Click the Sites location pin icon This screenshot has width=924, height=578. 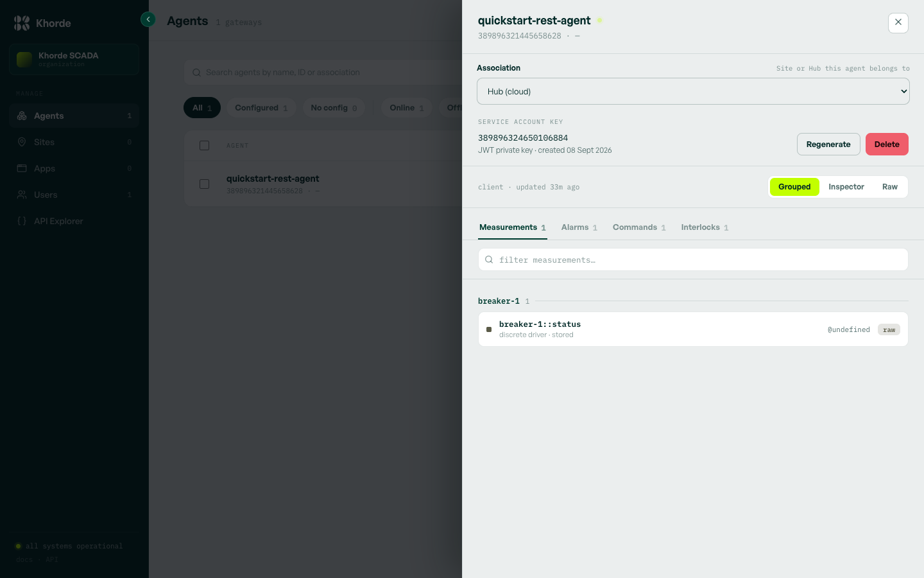pos(22,142)
